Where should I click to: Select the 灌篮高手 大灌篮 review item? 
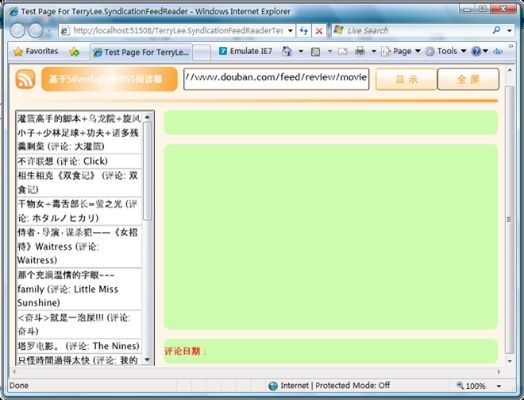tap(79, 133)
